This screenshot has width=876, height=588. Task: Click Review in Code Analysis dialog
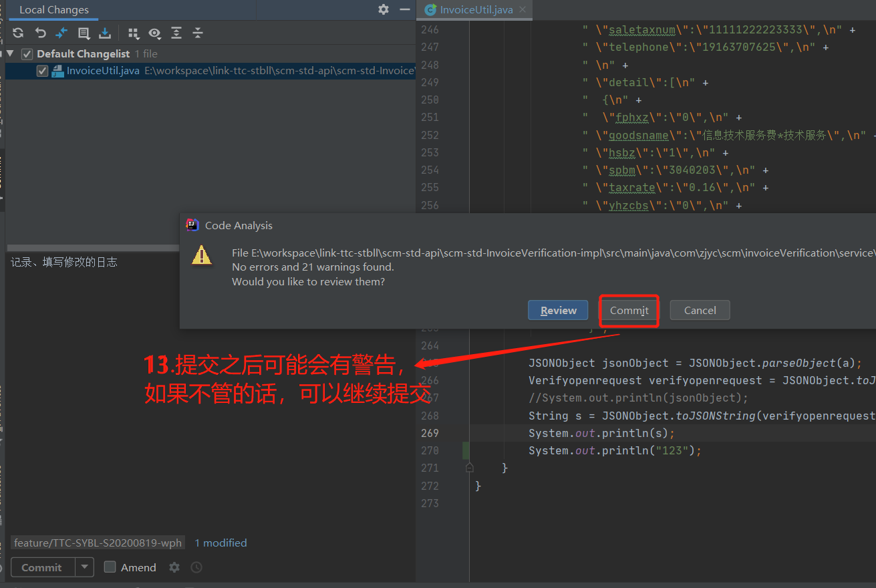pos(559,310)
